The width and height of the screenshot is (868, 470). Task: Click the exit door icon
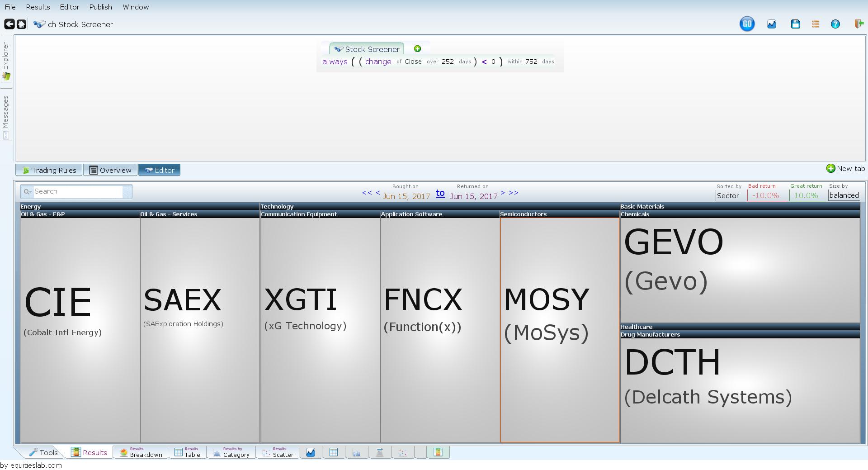coord(859,24)
